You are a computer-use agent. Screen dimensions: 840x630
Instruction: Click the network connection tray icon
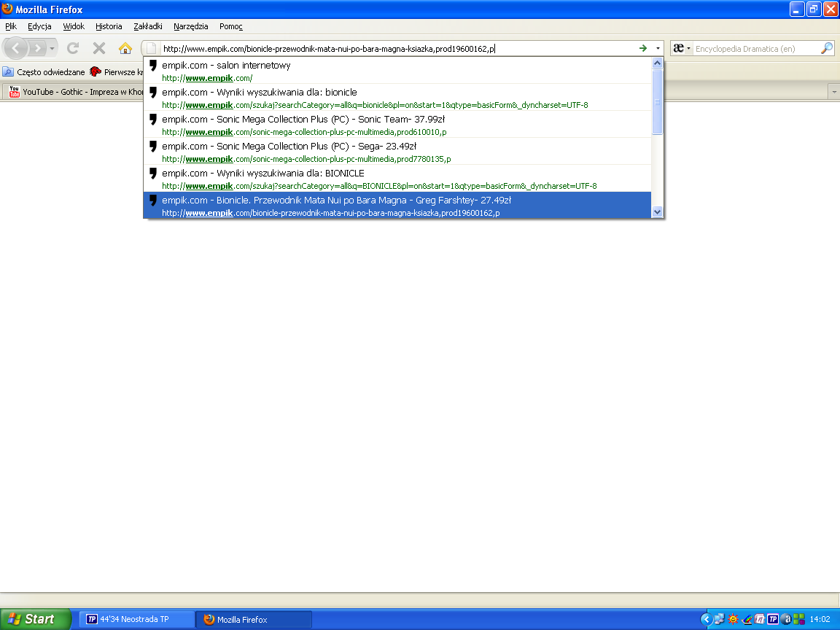[719, 619]
